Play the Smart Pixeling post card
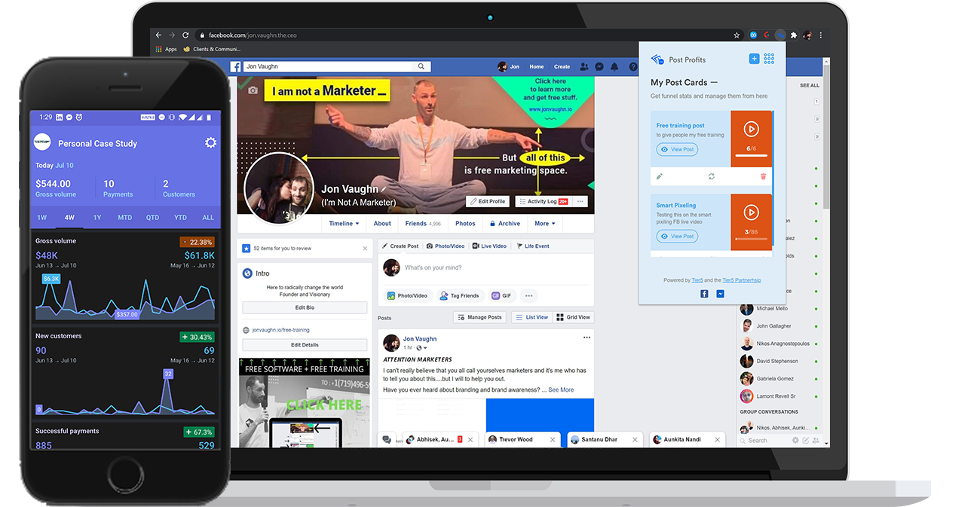Image resolution: width=980 pixels, height=507 pixels. click(751, 212)
